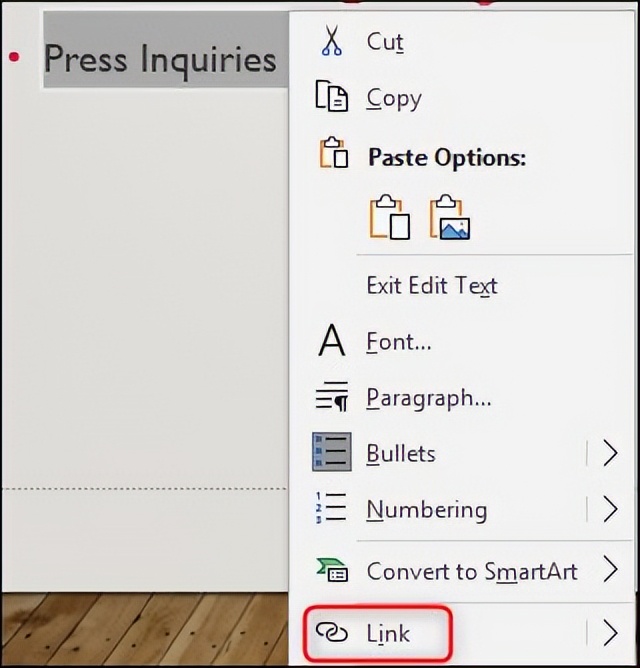The image size is (640, 668).
Task: Click the Bullets list icon
Action: coord(331,453)
